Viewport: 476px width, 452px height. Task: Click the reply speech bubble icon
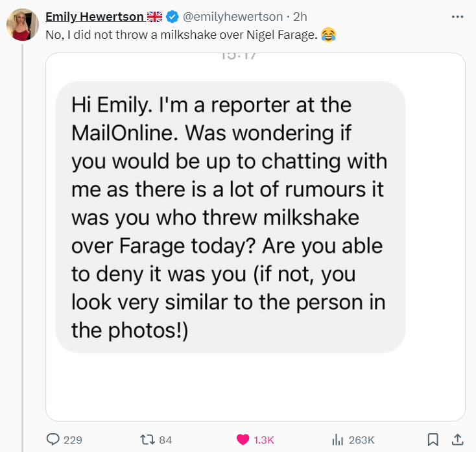(x=53, y=440)
